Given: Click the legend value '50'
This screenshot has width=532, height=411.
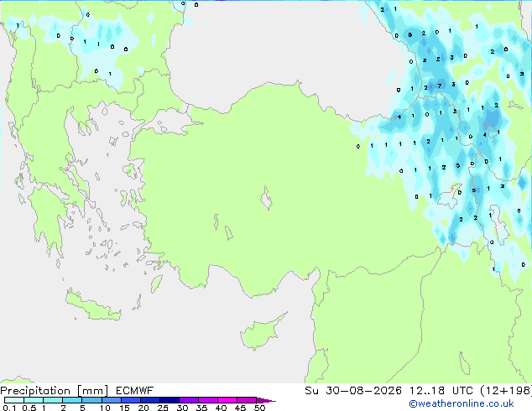Looking at the screenshot, I should click(260, 408).
